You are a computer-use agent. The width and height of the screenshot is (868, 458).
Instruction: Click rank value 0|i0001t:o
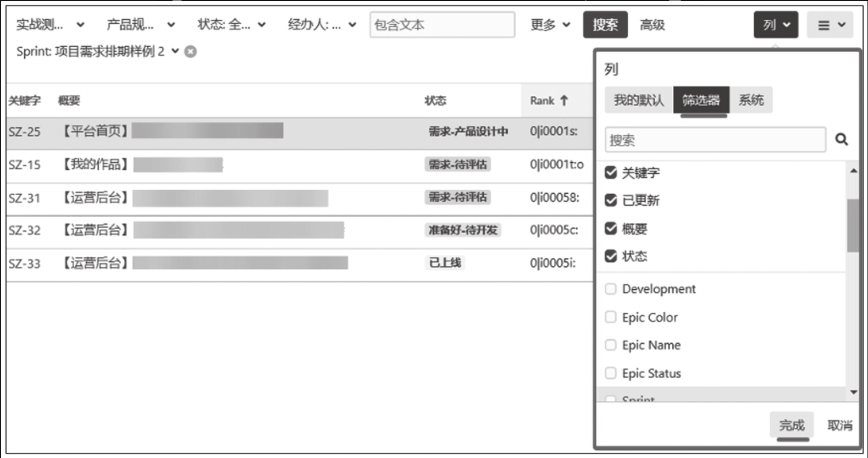coord(557,164)
